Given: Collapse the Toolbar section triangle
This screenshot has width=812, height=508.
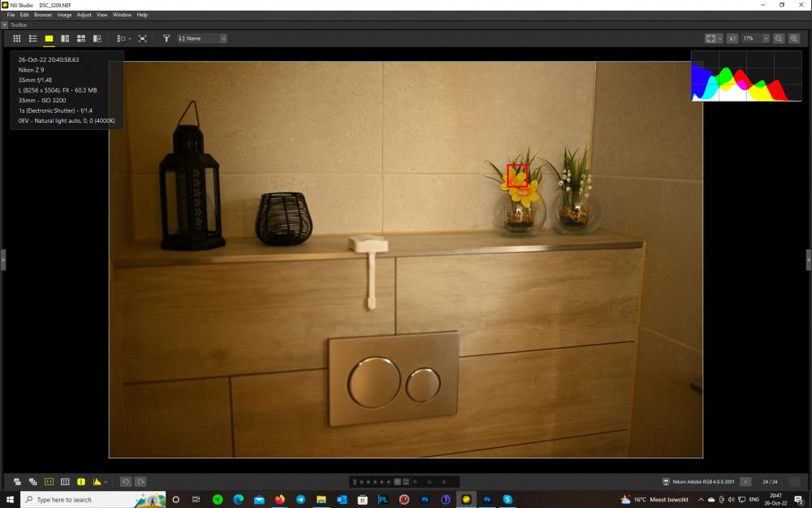Looking at the screenshot, I should click(5, 25).
